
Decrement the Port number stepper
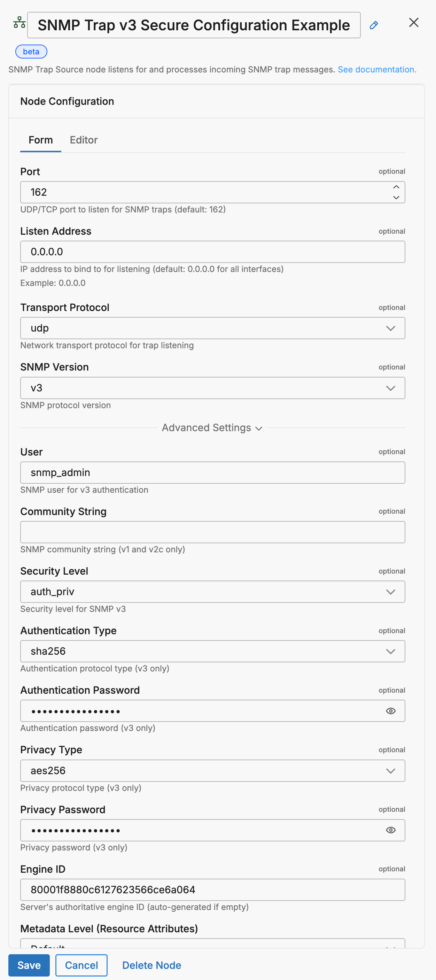pos(396,197)
